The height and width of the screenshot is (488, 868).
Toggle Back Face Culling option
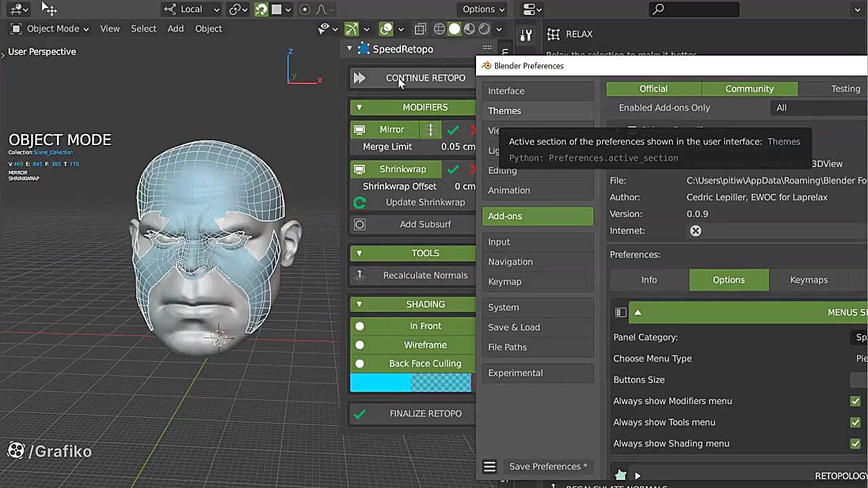[414, 363]
